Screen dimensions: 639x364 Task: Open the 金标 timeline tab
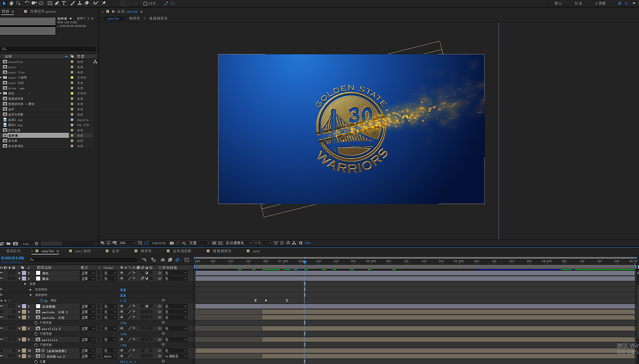pyautogui.click(x=115, y=251)
